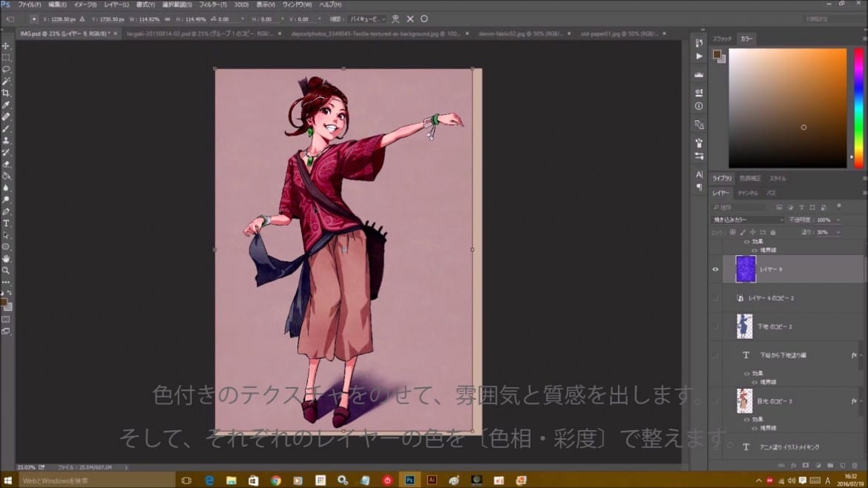
Task: Open the layer opacity 100% dropdown
Action: pyautogui.click(x=838, y=220)
